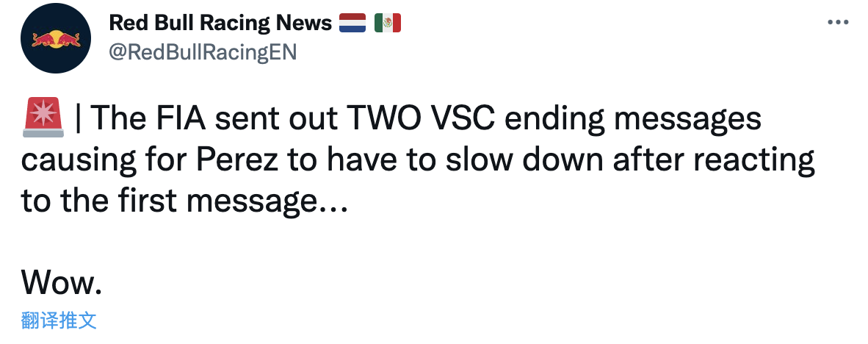Click the word "Wow." in the tweet
868x344 pixels.
(62, 282)
